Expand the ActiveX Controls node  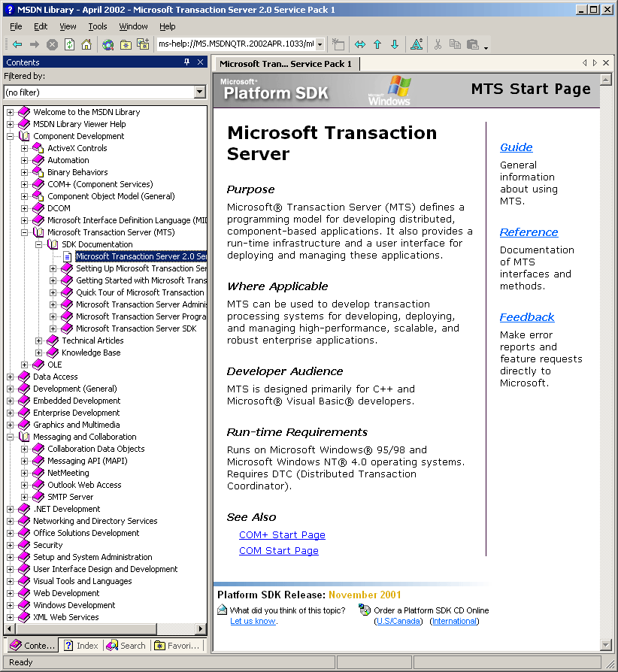point(24,148)
